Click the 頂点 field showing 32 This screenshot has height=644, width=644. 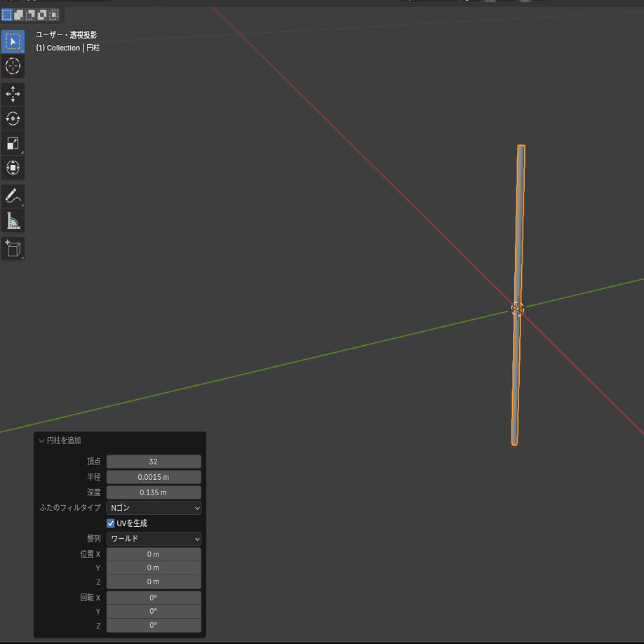click(154, 462)
